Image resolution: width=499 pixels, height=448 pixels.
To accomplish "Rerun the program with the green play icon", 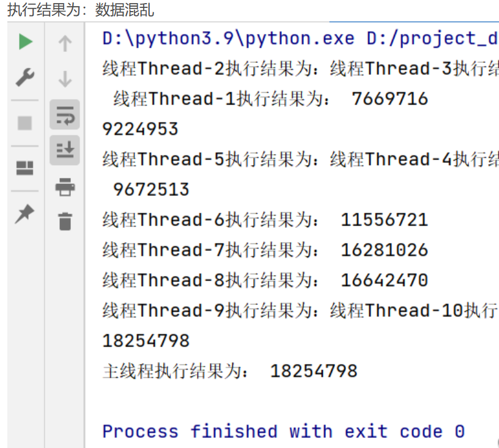I will click(25, 42).
